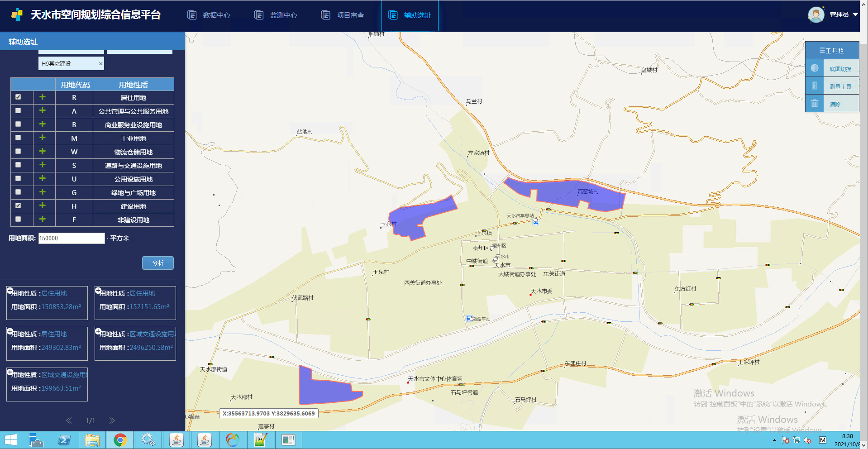Locate result 居住用地 249302.83m² card icon
Screen dimensions: 868x449
pyautogui.click(x=10, y=331)
